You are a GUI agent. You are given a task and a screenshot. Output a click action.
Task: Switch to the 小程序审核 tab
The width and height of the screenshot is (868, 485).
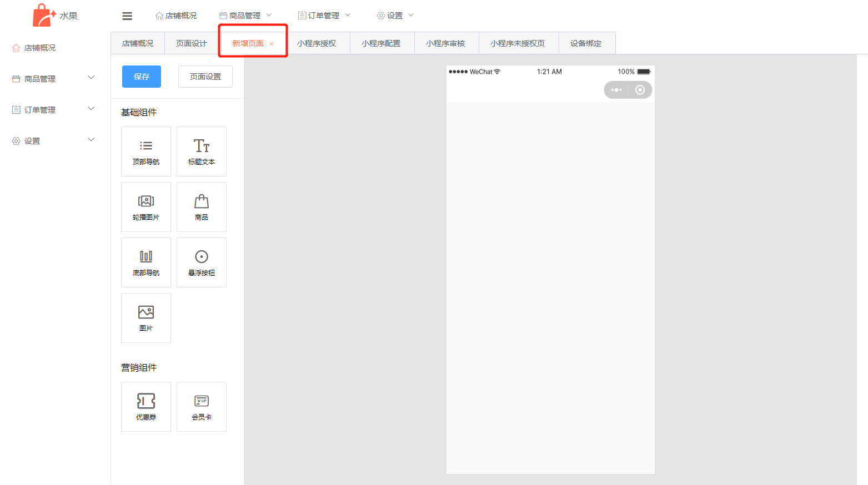click(x=445, y=43)
